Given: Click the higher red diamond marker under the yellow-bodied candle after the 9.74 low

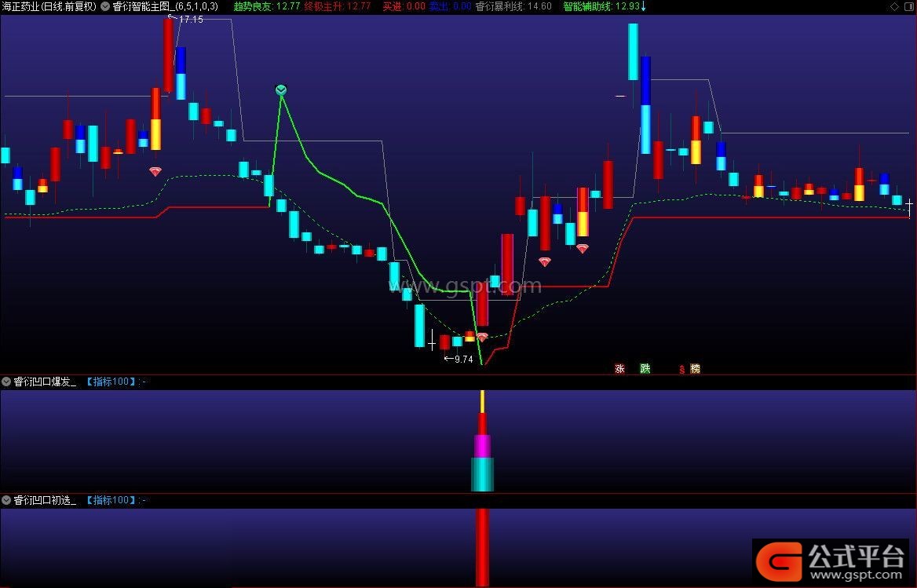Looking at the screenshot, I should point(582,248).
